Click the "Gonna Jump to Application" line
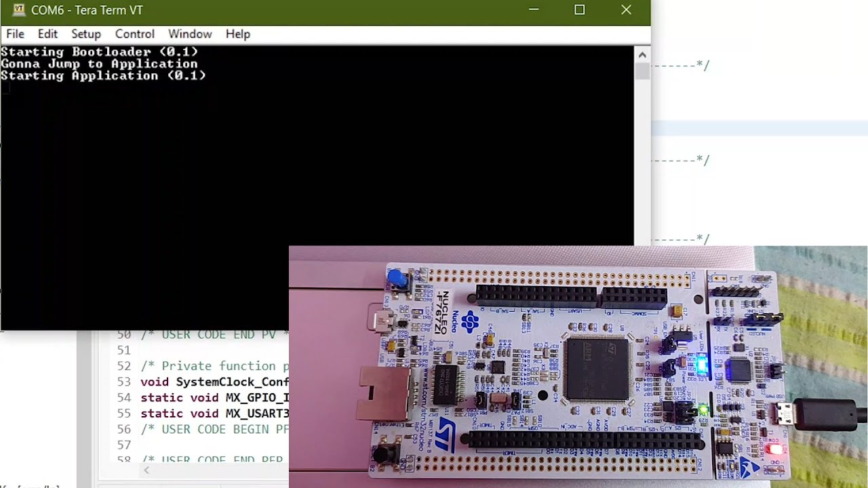 pos(100,64)
